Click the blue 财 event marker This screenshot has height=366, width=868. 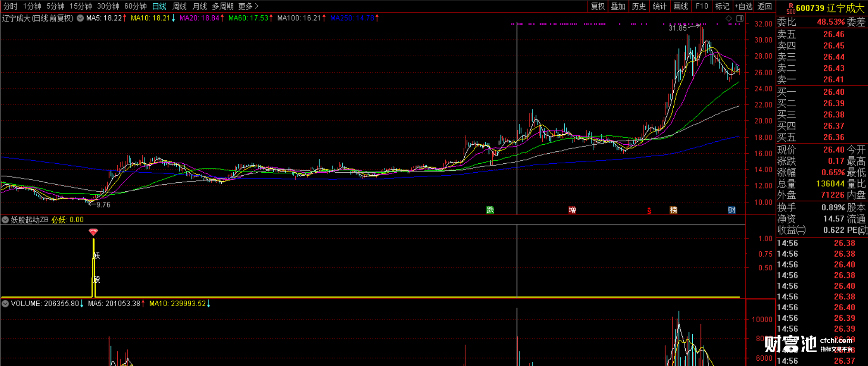coord(732,210)
